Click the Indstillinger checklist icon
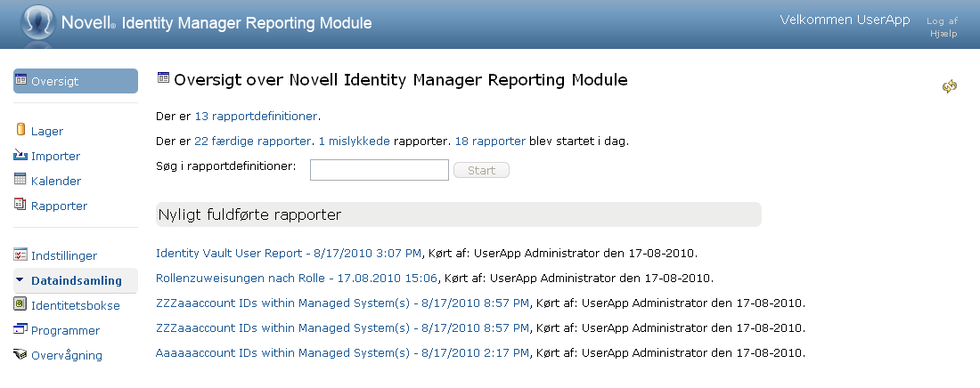 pyautogui.click(x=21, y=255)
